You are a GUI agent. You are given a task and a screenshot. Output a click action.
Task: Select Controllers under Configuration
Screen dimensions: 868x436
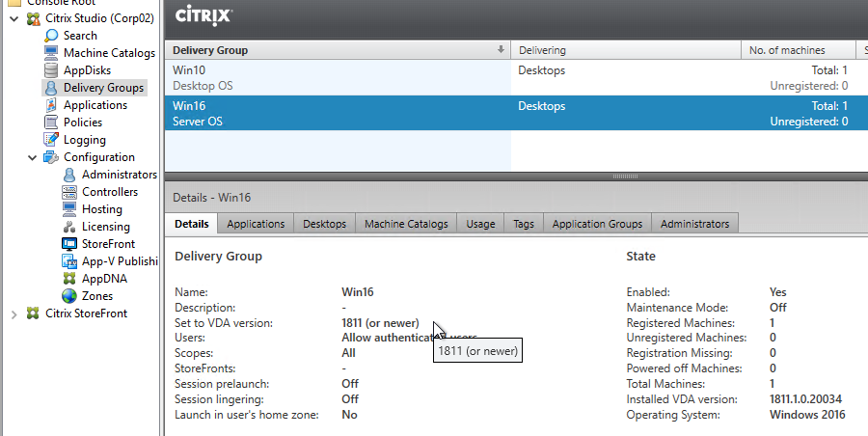coord(110,192)
